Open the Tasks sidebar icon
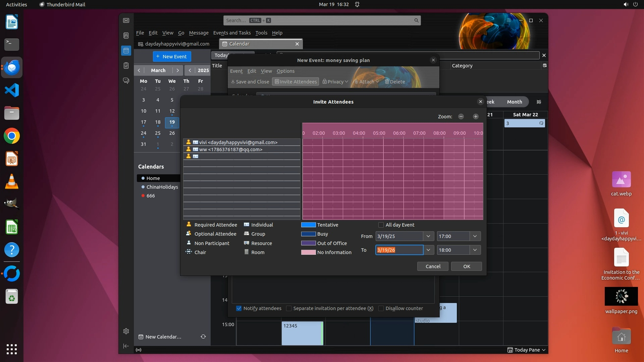This screenshot has height=362, width=644. pyautogui.click(x=126, y=66)
